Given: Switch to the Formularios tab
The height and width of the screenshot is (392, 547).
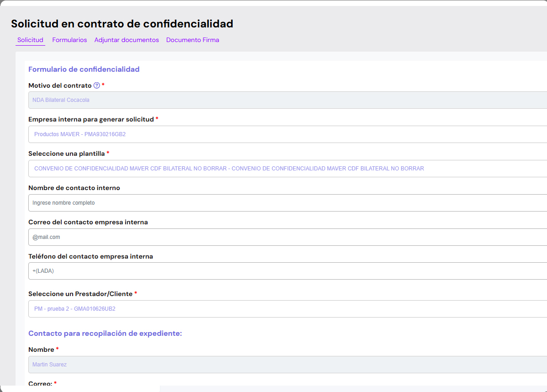Looking at the screenshot, I should (69, 40).
